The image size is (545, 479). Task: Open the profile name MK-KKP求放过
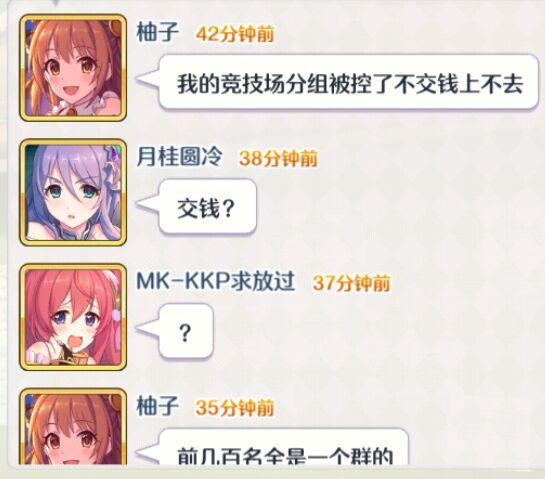coord(215,281)
